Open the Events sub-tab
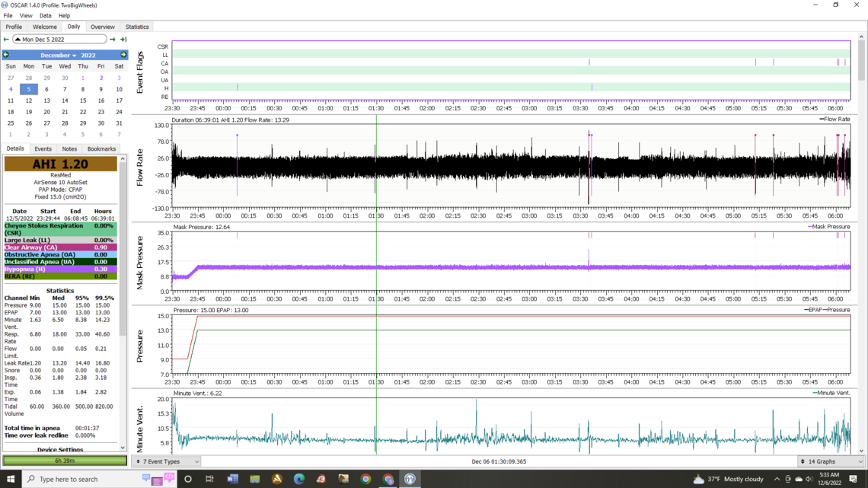 click(43, 148)
